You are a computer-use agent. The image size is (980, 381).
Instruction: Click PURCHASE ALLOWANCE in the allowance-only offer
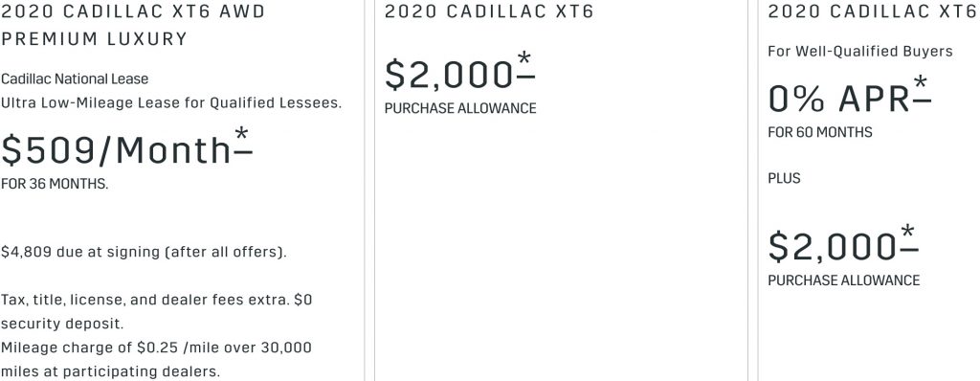460,108
